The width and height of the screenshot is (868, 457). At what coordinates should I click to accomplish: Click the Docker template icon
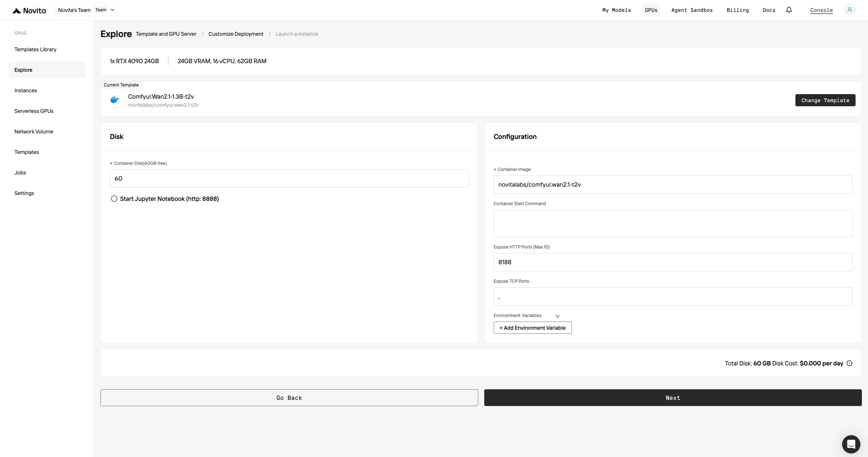[x=114, y=100]
